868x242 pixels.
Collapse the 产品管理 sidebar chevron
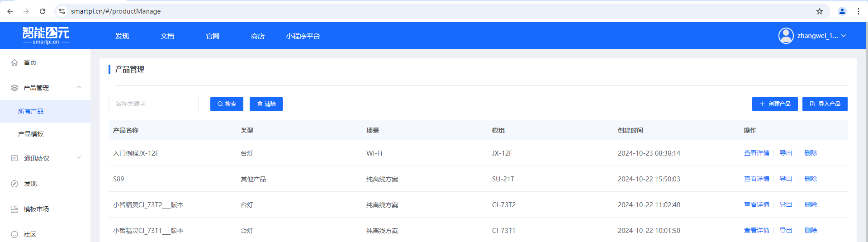click(79, 87)
